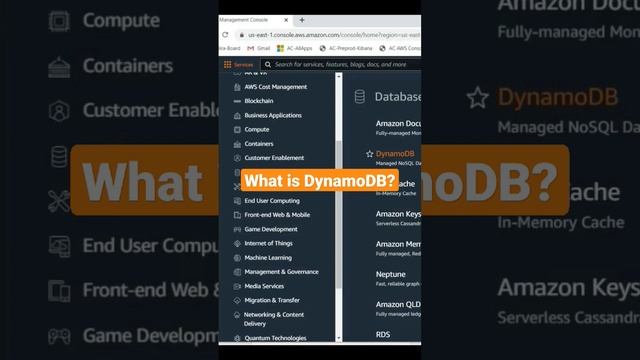Viewport: 640px width, 360px height.
Task: Open the Amazon QLDB service link
Action: coord(398,304)
